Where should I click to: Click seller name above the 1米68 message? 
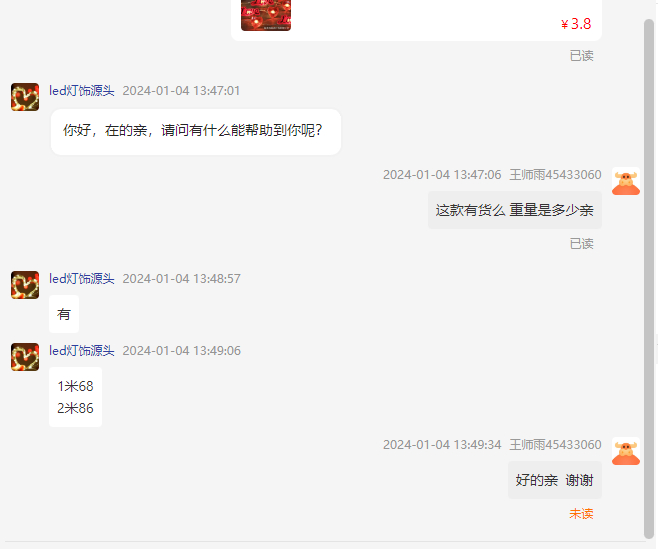82,351
